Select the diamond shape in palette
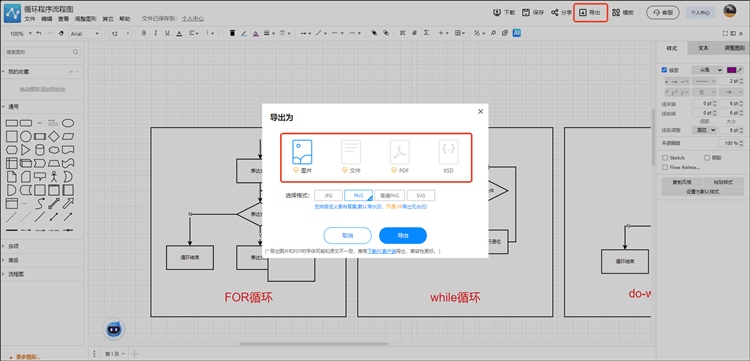 pos(54,137)
